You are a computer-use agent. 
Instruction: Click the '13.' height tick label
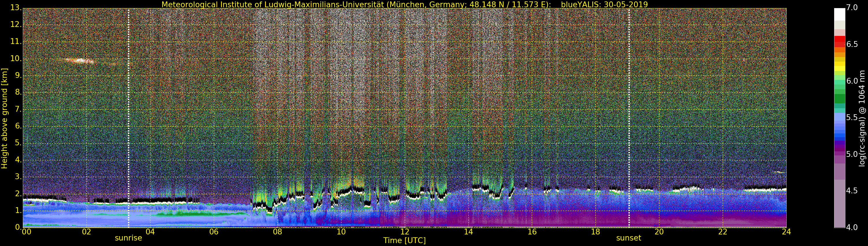pos(16,8)
